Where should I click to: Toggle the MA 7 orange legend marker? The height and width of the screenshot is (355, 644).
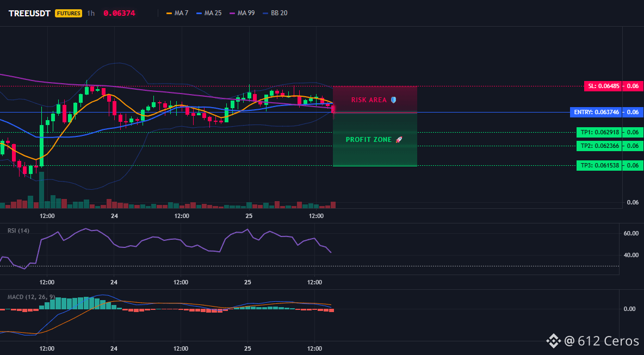click(x=169, y=13)
